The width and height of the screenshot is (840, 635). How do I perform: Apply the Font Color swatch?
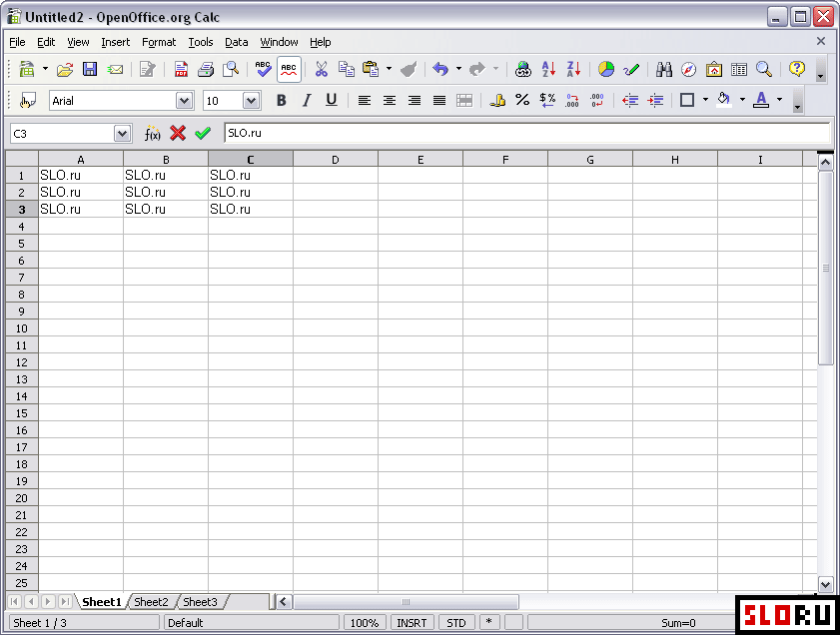click(x=761, y=100)
